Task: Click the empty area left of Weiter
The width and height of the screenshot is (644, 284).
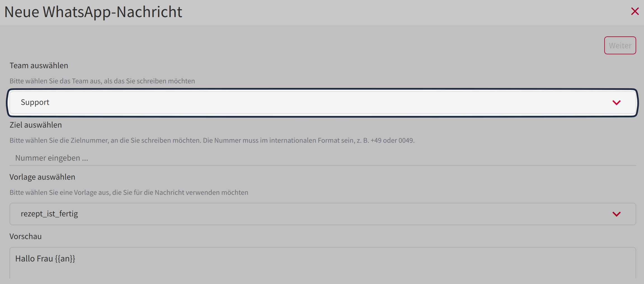Action: pyautogui.click(x=308, y=45)
